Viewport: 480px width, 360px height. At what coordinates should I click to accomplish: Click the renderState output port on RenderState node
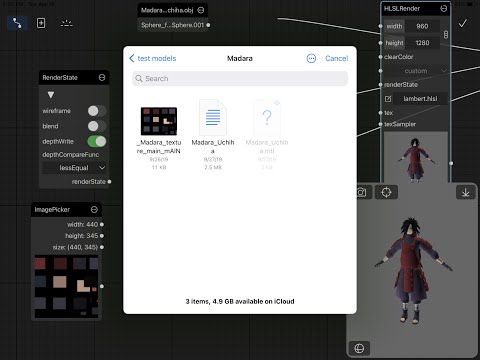pos(109,182)
